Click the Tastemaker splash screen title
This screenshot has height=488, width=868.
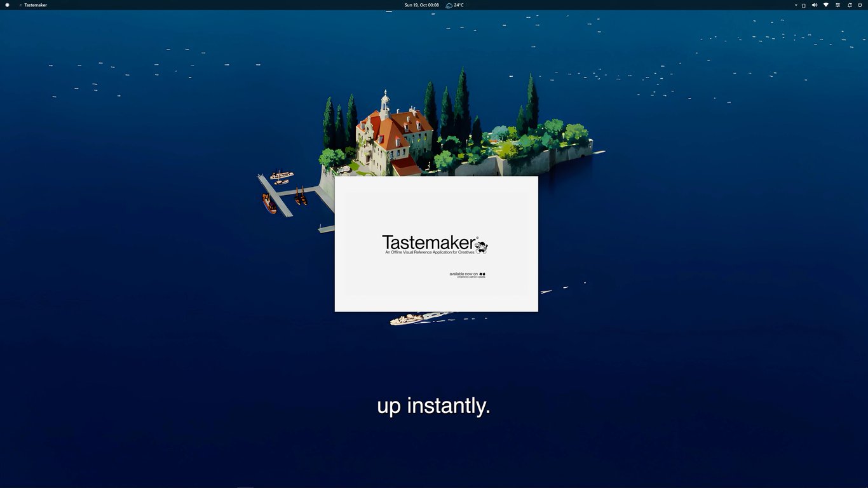click(429, 242)
